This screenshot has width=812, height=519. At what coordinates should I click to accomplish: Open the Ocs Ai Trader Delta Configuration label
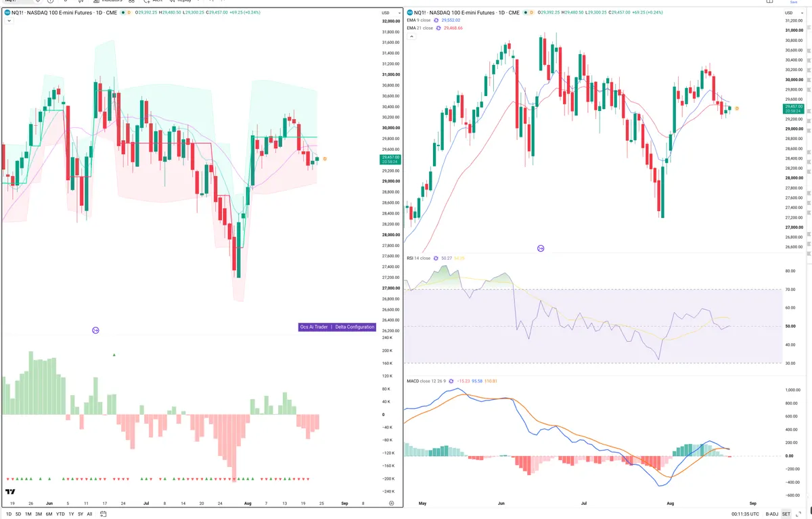coord(337,327)
